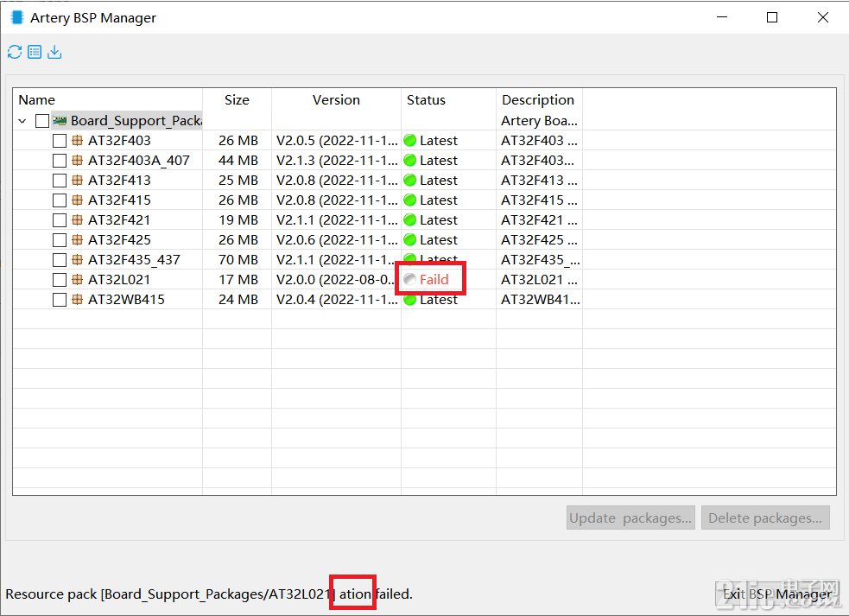The image size is (849, 616).
Task: Click the refresh packages toolbar icon
Action: 15,52
